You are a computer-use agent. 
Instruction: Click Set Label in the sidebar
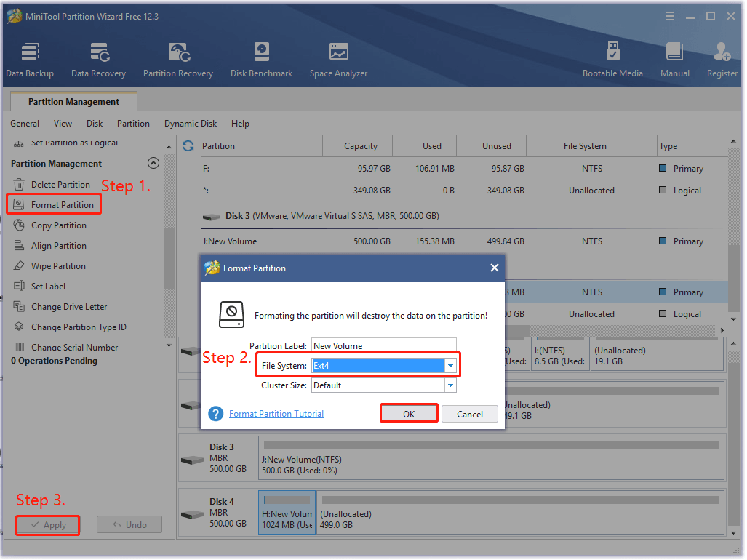pyautogui.click(x=39, y=287)
